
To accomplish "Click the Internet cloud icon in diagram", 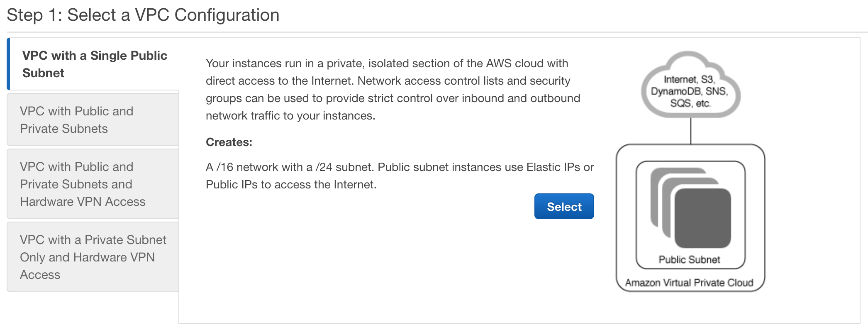I will pos(690,85).
